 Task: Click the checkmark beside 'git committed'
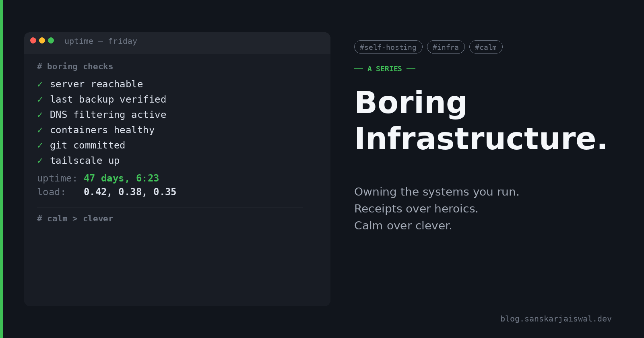(40, 145)
